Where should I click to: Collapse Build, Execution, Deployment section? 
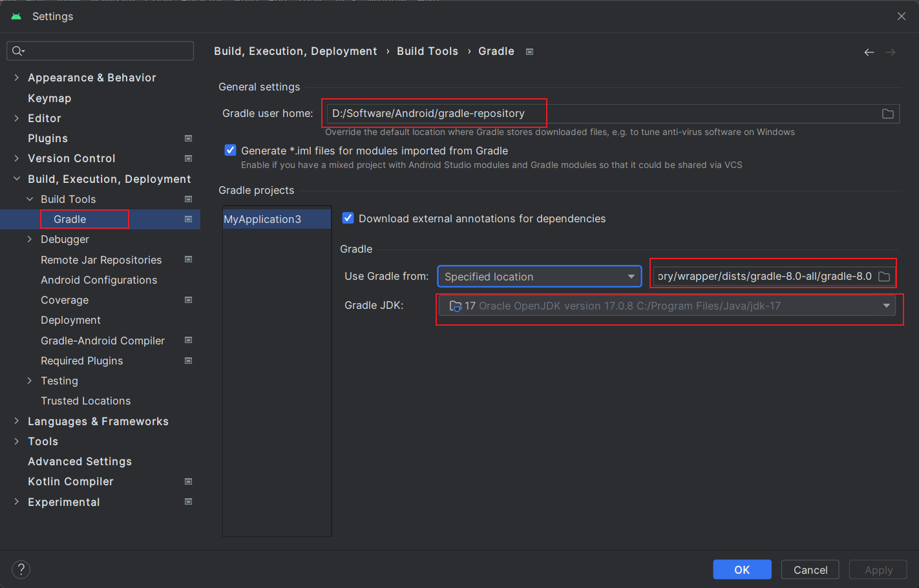tap(17, 179)
